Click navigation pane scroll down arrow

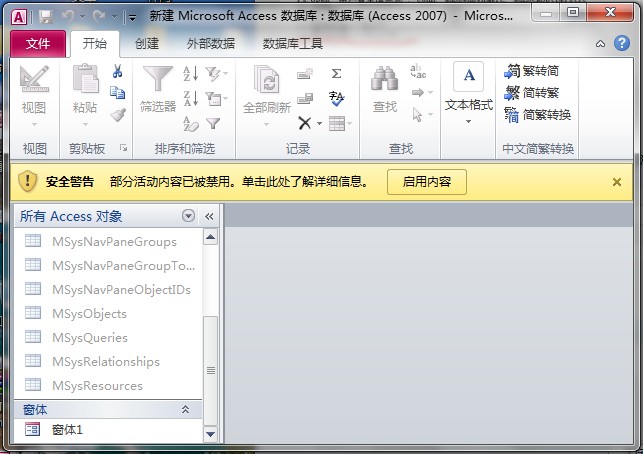210,434
